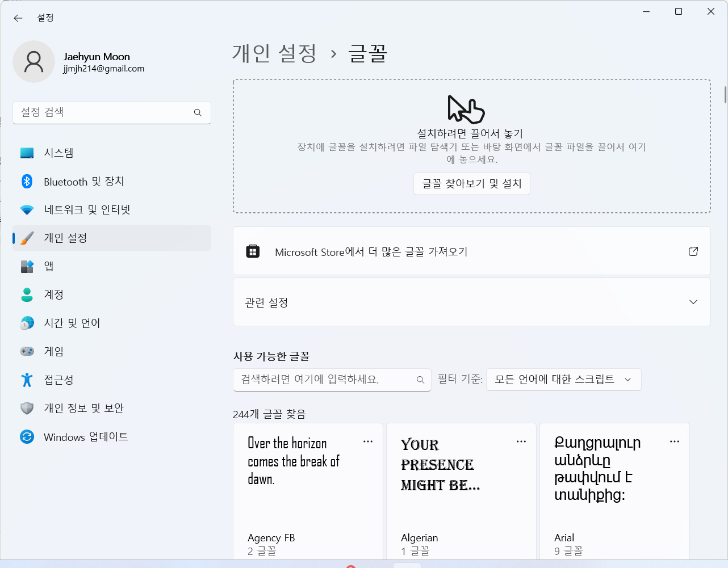Open the 개인 정보 및 보안 page
The width and height of the screenshot is (728, 568).
click(x=83, y=409)
